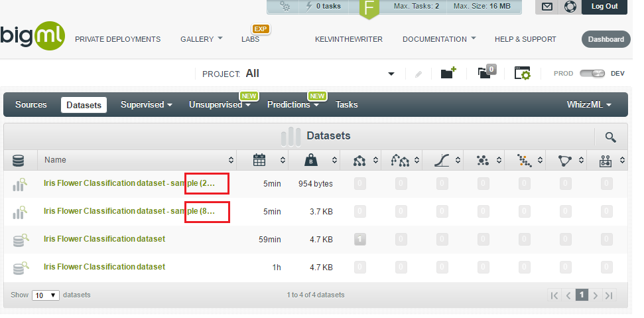Viewport: 644px width, 318px height.
Task: Open the Predictions dropdown menu
Action: pyautogui.click(x=293, y=105)
